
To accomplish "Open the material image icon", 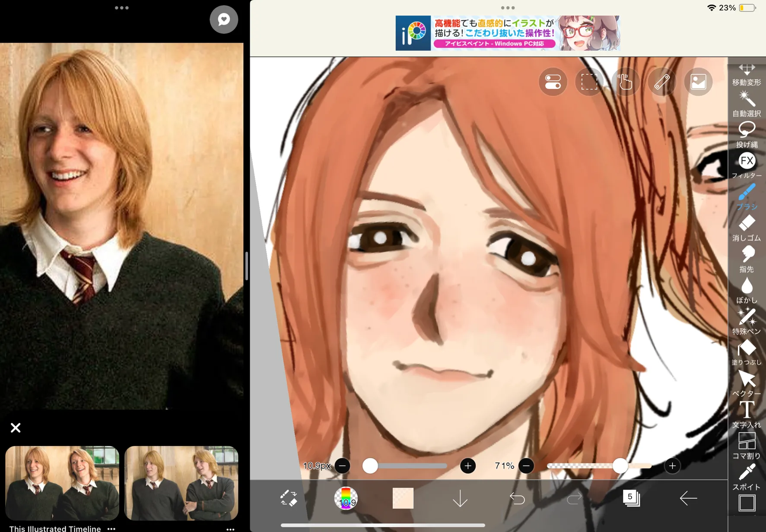I will coord(698,82).
